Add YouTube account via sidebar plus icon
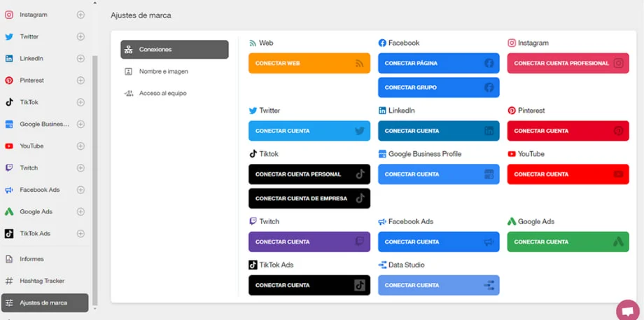 [81, 146]
